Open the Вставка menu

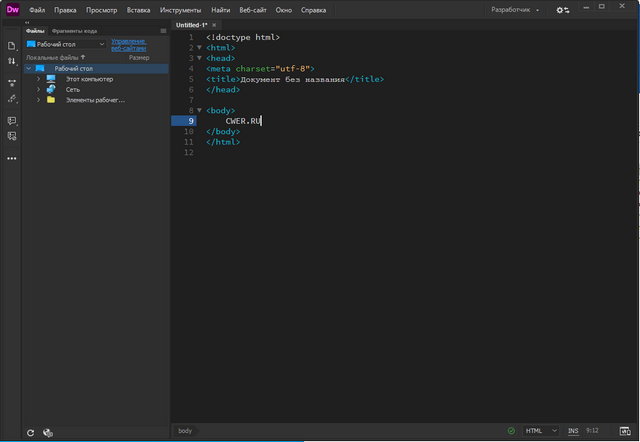point(138,9)
